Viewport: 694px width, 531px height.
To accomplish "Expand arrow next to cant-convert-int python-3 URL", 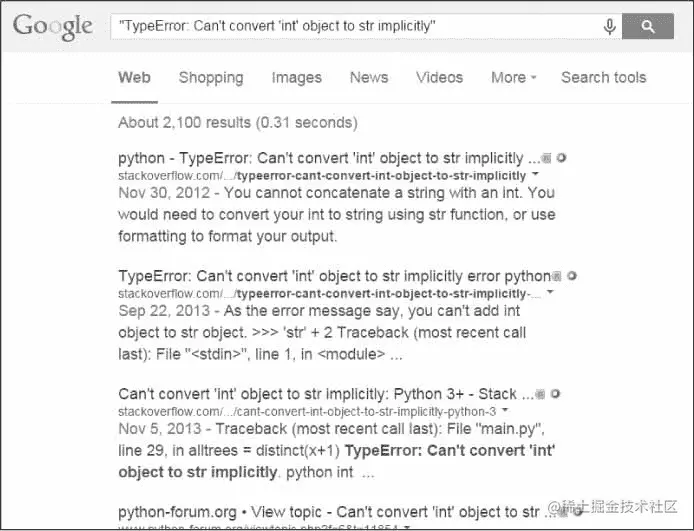I will coord(505,410).
